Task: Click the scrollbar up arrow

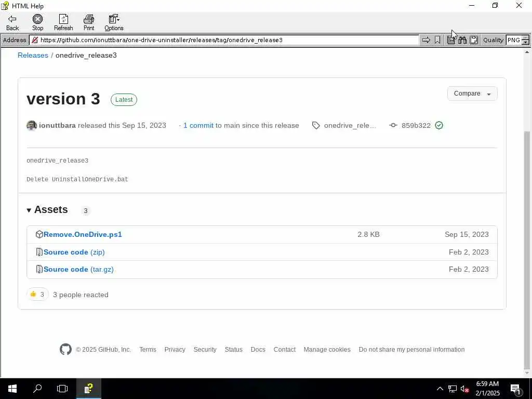Action: [x=527, y=52]
